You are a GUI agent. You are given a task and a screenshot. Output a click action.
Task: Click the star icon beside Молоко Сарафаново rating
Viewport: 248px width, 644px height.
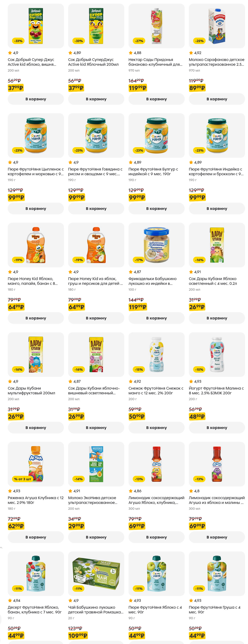pyautogui.click(x=191, y=53)
